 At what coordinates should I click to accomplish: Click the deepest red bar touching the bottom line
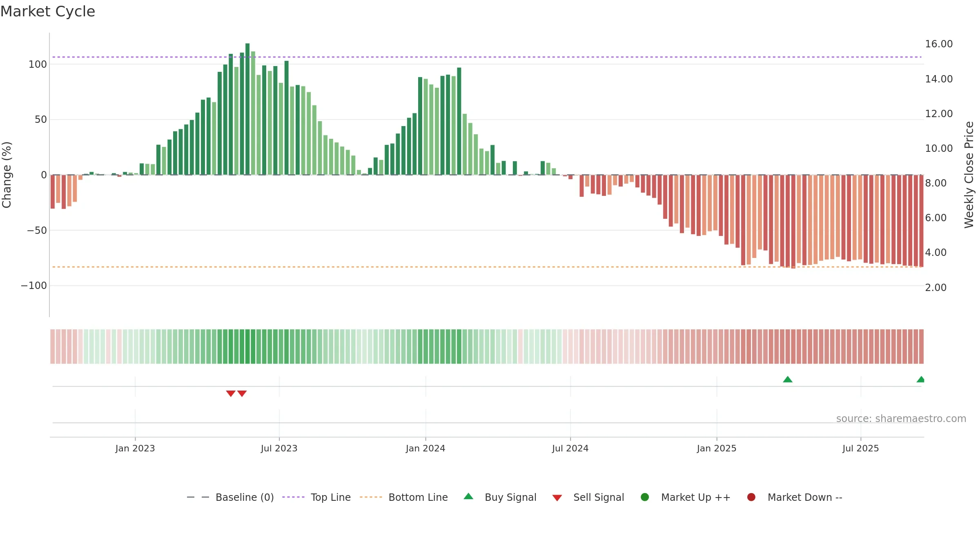(x=793, y=222)
